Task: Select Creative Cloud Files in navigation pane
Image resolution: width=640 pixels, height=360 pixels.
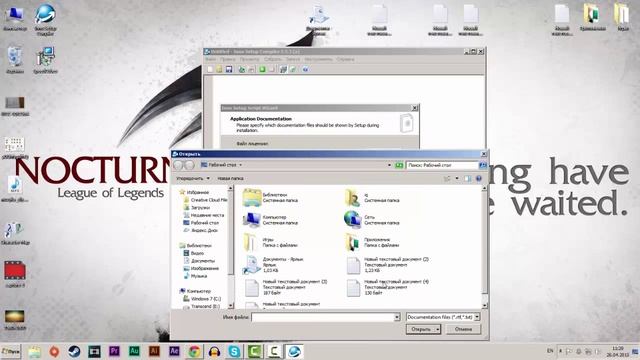Action: click(205, 200)
